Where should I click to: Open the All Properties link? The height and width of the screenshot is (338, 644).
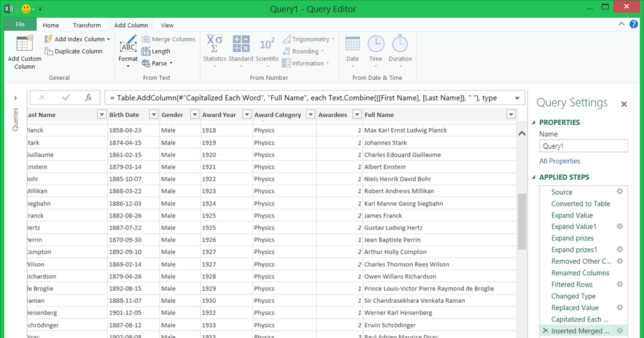click(560, 161)
